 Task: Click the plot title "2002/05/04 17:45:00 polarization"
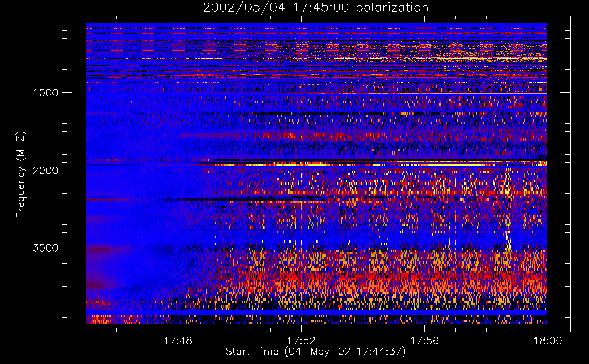316,7
